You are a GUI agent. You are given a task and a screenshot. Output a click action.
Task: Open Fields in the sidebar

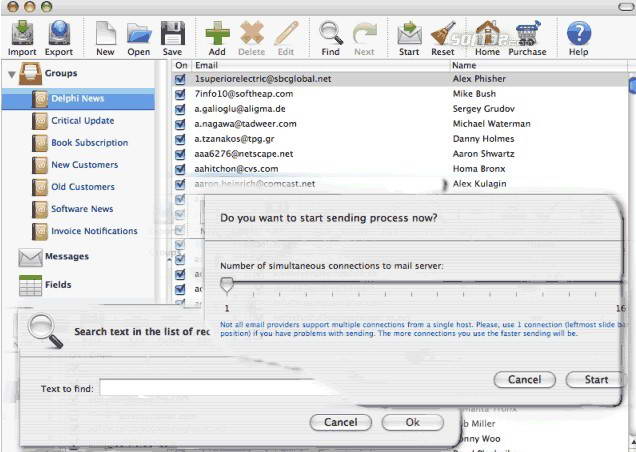coord(58,284)
